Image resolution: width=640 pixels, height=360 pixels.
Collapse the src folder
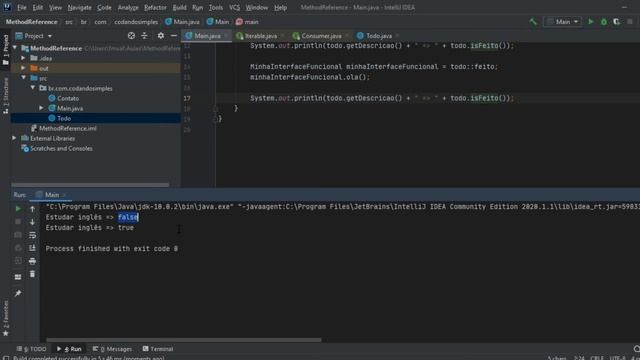pos(24,78)
